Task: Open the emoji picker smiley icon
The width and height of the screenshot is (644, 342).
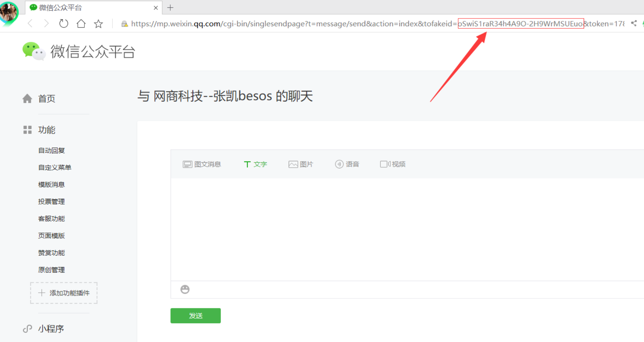Action: click(x=185, y=289)
